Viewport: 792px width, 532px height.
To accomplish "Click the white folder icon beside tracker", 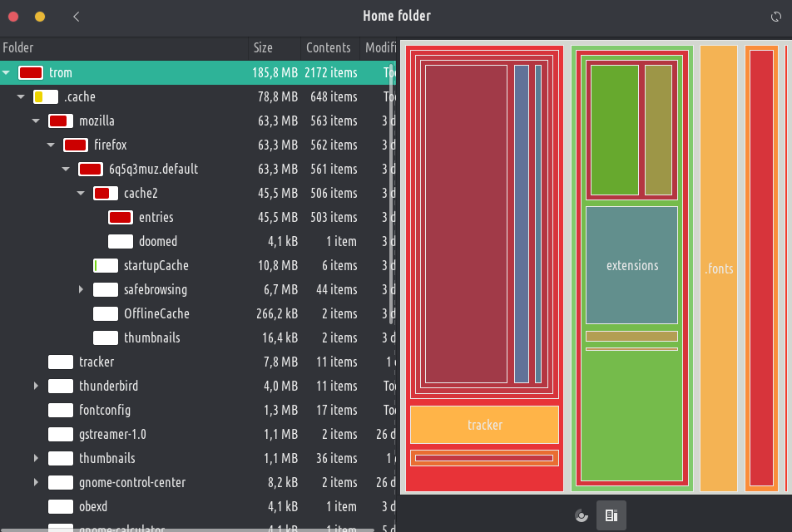I will click(60, 362).
